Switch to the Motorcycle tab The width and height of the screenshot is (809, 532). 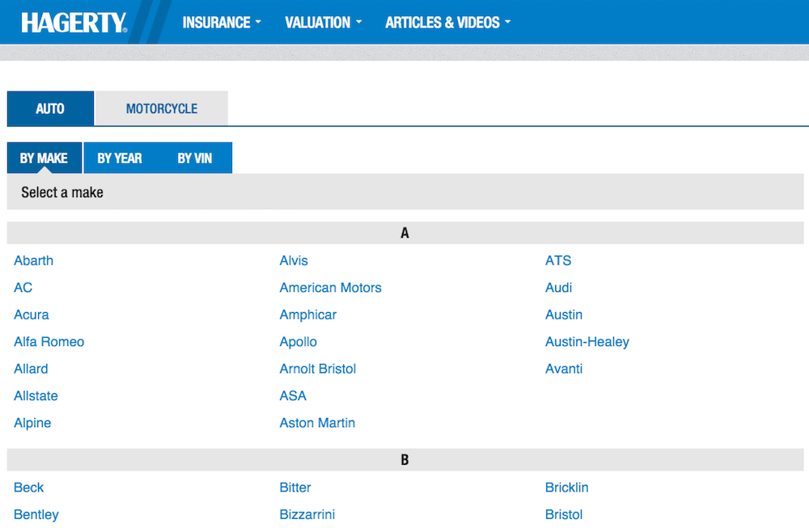tap(162, 109)
